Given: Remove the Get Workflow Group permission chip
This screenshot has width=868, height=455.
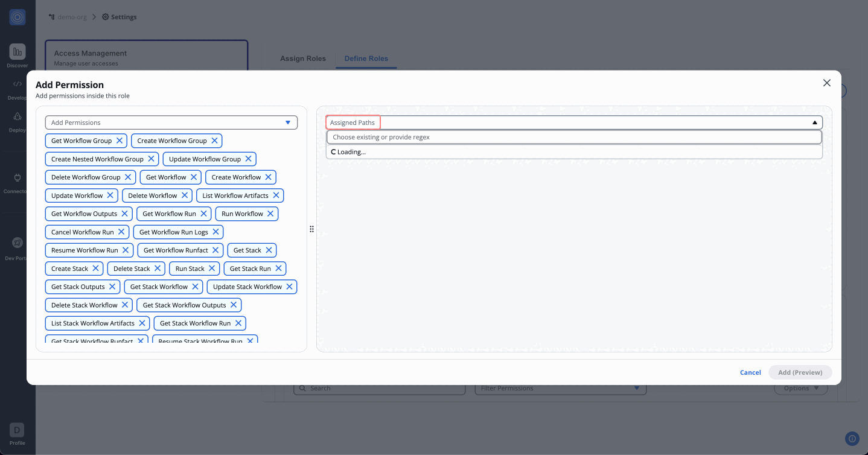Looking at the screenshot, I should 120,141.
